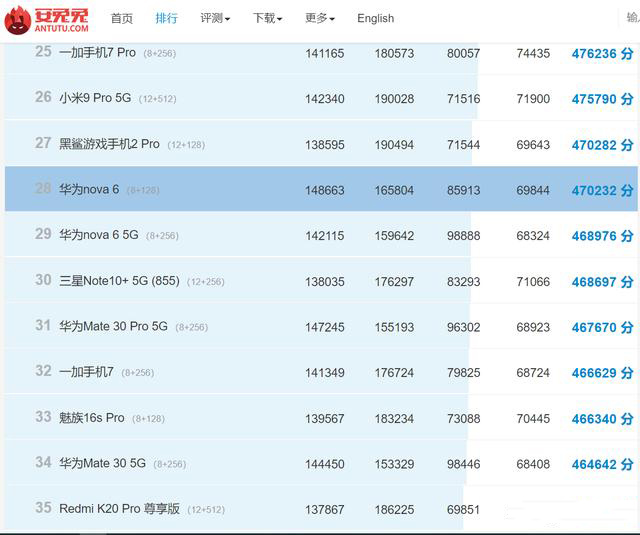Click GPU score 183234

(394, 419)
